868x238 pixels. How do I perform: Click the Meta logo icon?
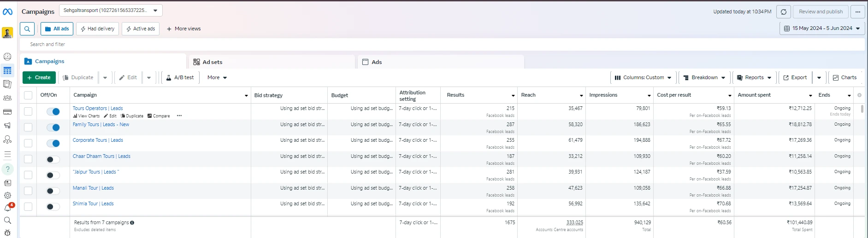coord(7,12)
